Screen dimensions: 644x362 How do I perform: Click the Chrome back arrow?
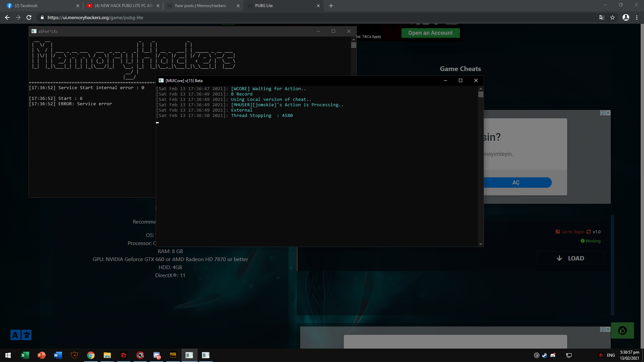pyautogui.click(x=7, y=17)
